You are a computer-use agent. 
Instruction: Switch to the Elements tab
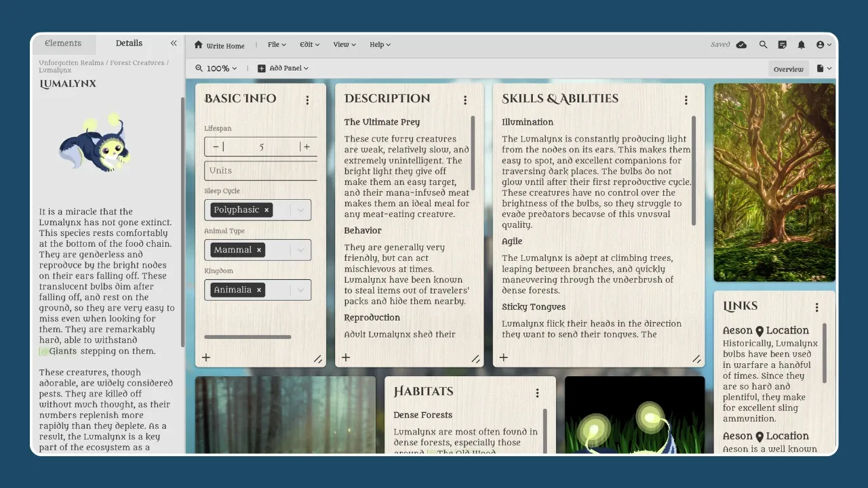(63, 43)
